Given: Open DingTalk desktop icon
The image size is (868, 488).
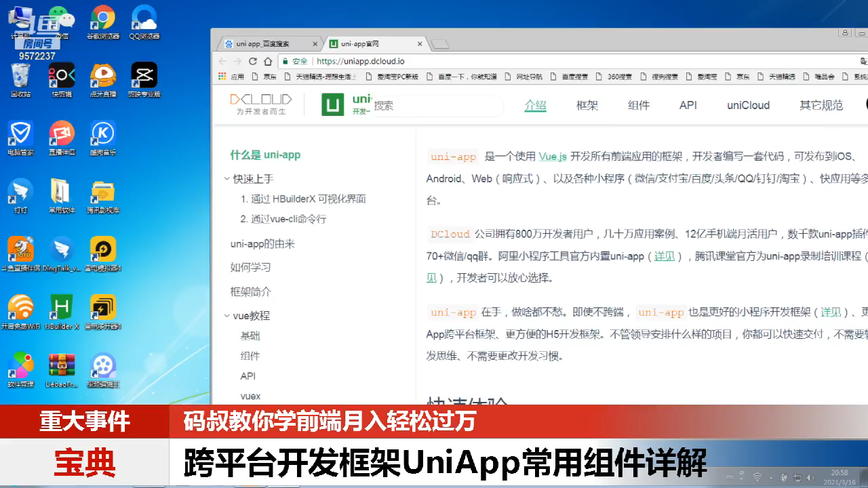Looking at the screenshot, I should click(62, 247).
